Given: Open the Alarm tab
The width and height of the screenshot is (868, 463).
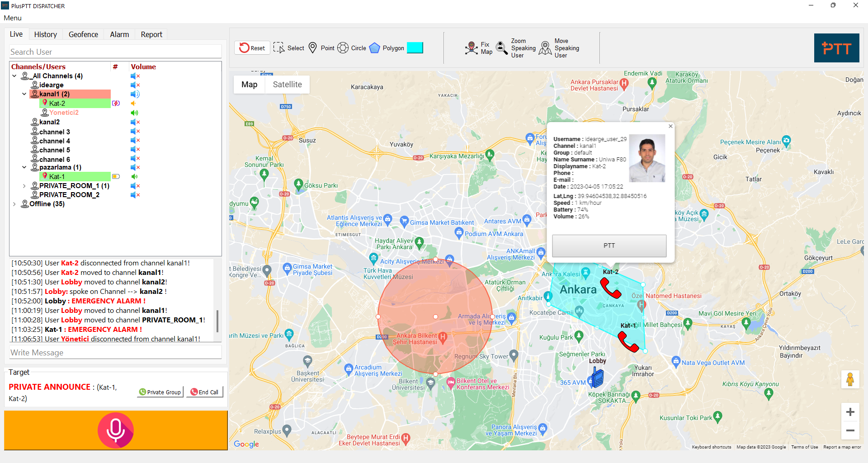Looking at the screenshot, I should coord(119,34).
